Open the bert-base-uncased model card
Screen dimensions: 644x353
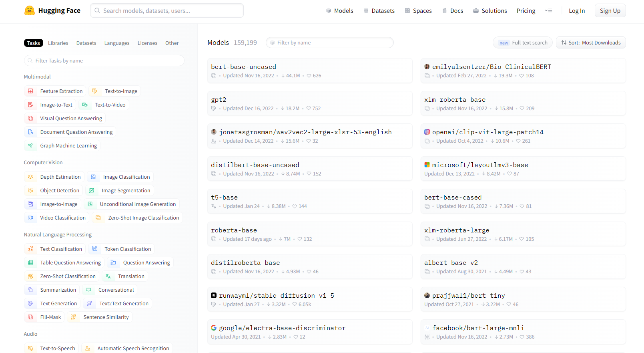coord(310,71)
